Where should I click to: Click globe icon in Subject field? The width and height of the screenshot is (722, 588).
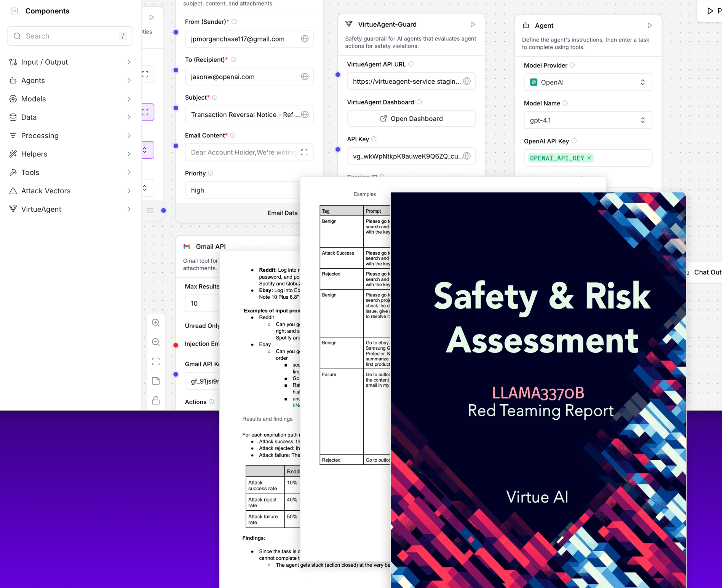tap(305, 115)
